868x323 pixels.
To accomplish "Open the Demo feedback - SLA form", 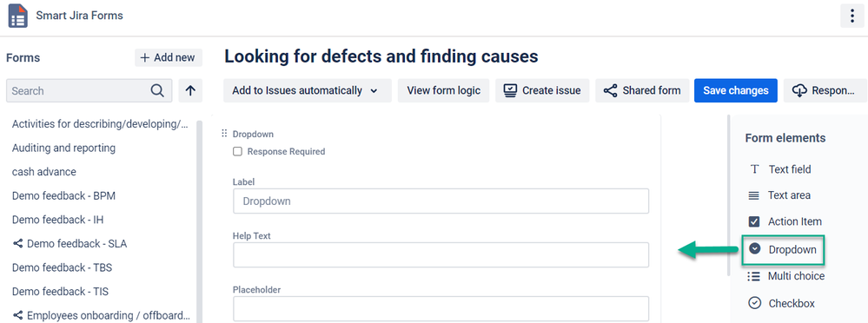I will 70,244.
